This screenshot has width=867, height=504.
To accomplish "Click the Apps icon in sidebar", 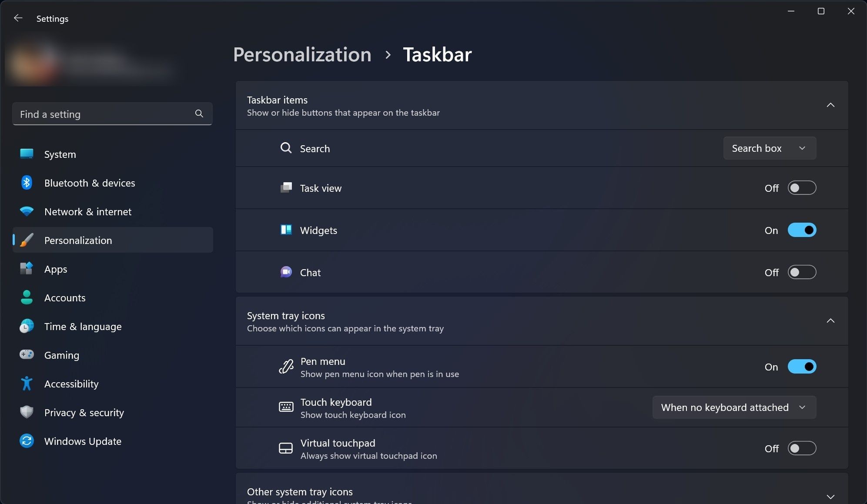I will coord(27,269).
